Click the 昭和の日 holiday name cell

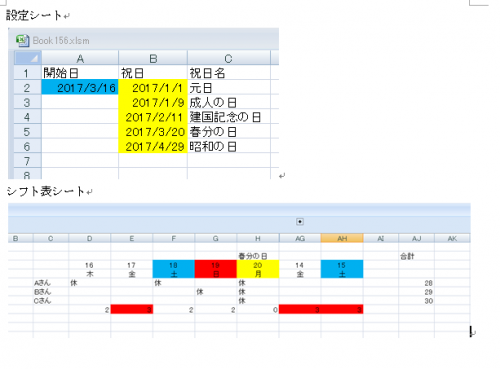pyautogui.click(x=229, y=146)
